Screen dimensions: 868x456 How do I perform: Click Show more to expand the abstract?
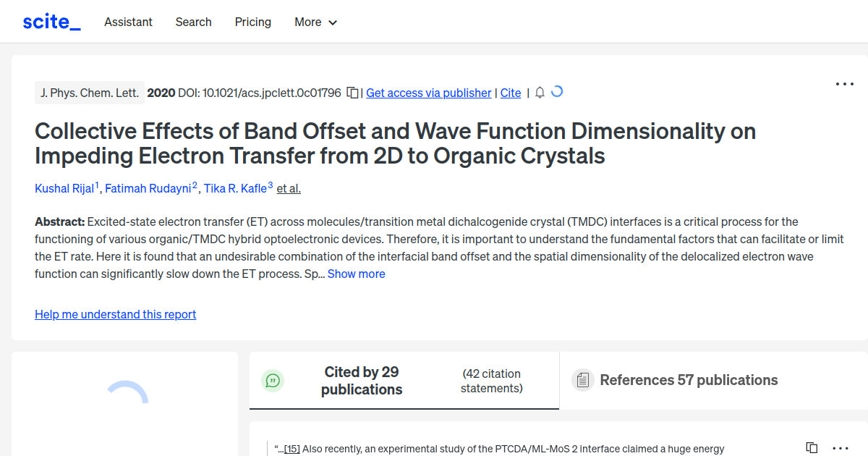[x=356, y=274]
